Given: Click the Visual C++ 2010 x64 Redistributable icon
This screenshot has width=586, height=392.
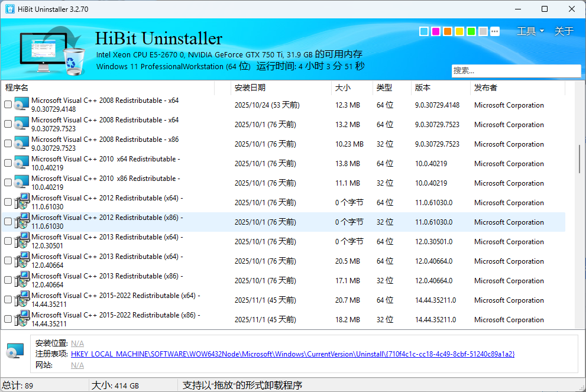Looking at the screenshot, I should point(21,163).
